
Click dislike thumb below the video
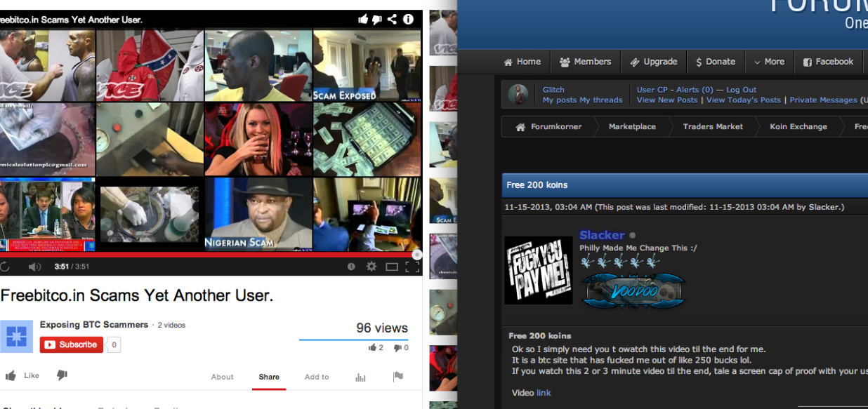[62, 375]
